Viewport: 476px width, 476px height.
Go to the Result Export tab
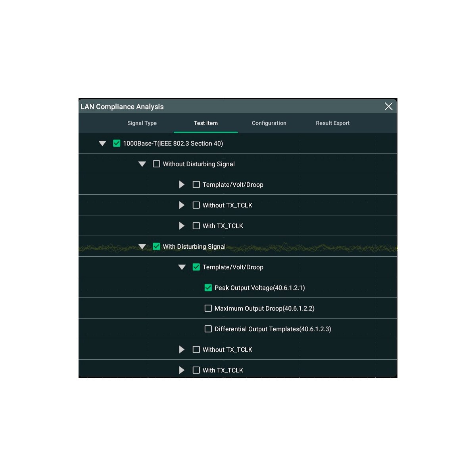click(x=332, y=123)
